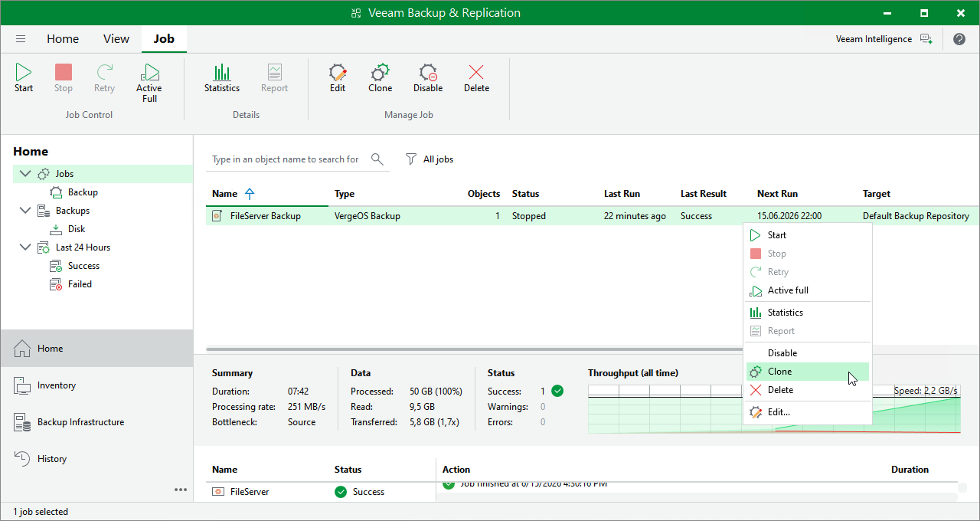Select the Failed node in the tree

tap(80, 284)
